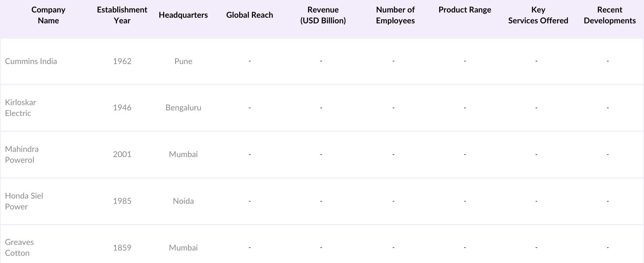This screenshot has width=644, height=263.
Task: Select the 2001 establishment year cell
Action: [x=122, y=154]
